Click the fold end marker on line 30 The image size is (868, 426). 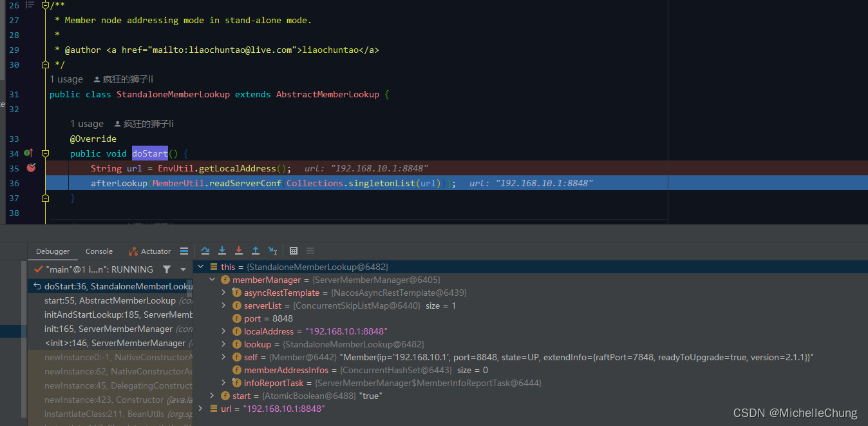coord(45,64)
